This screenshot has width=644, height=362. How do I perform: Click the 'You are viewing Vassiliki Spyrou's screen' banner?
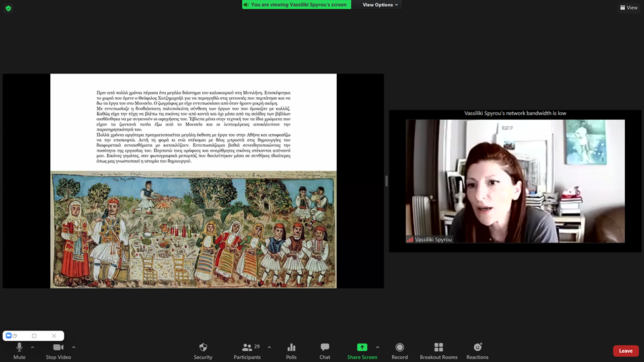click(x=297, y=5)
